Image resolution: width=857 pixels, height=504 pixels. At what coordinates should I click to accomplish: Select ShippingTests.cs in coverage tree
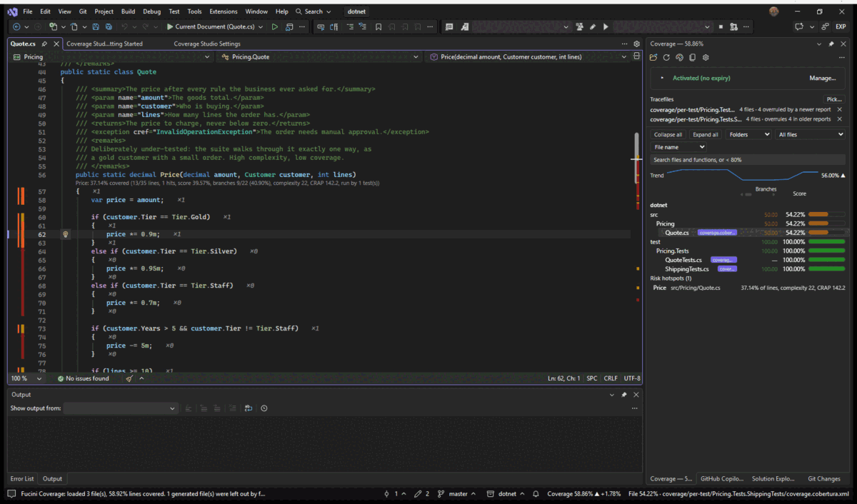pos(686,269)
